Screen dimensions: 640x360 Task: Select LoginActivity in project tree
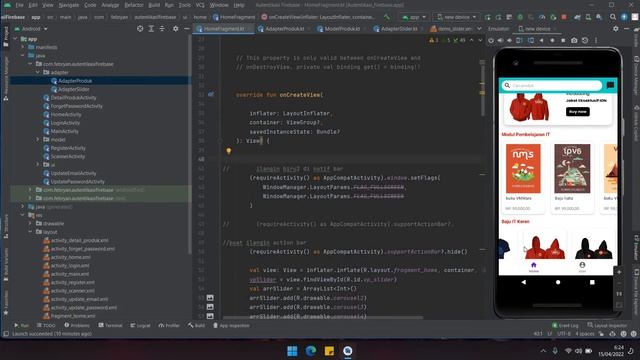(65, 123)
